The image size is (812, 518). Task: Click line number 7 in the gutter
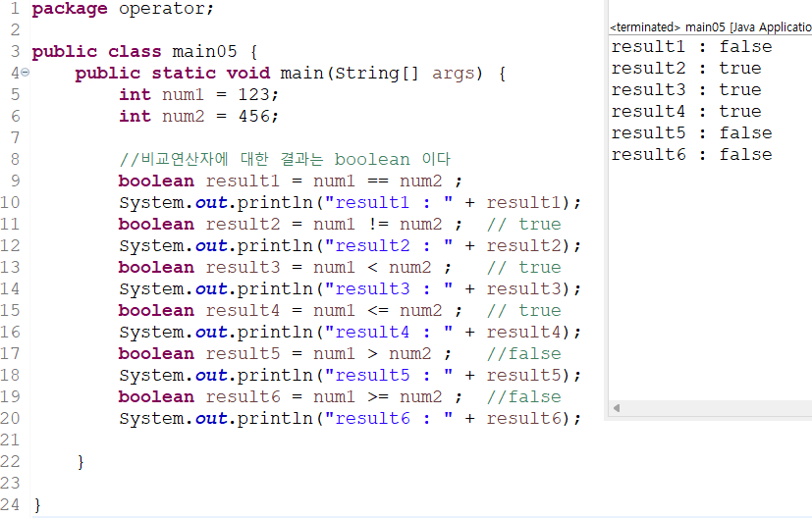coord(15,137)
